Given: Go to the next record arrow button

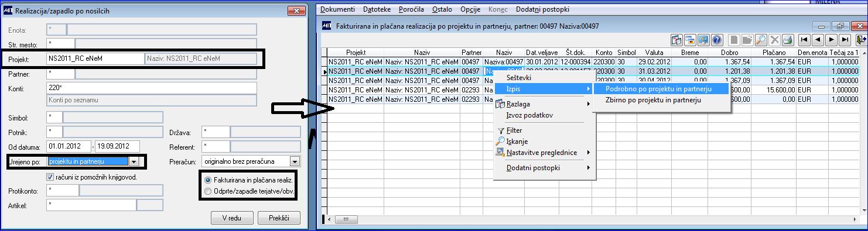Looking at the screenshot, I should 831,40.
